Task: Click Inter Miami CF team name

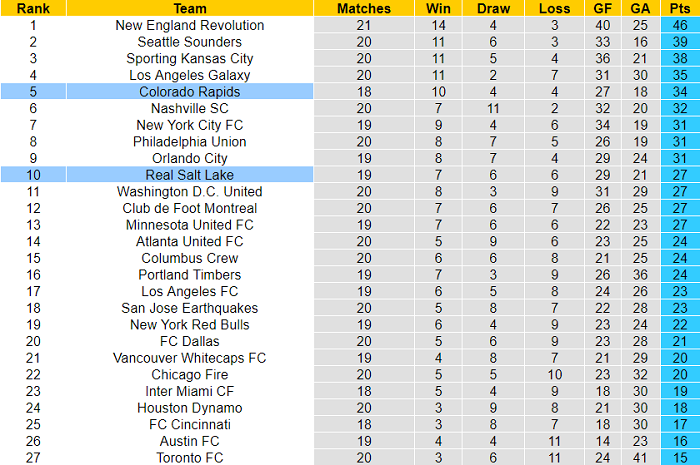Action: tap(190, 391)
